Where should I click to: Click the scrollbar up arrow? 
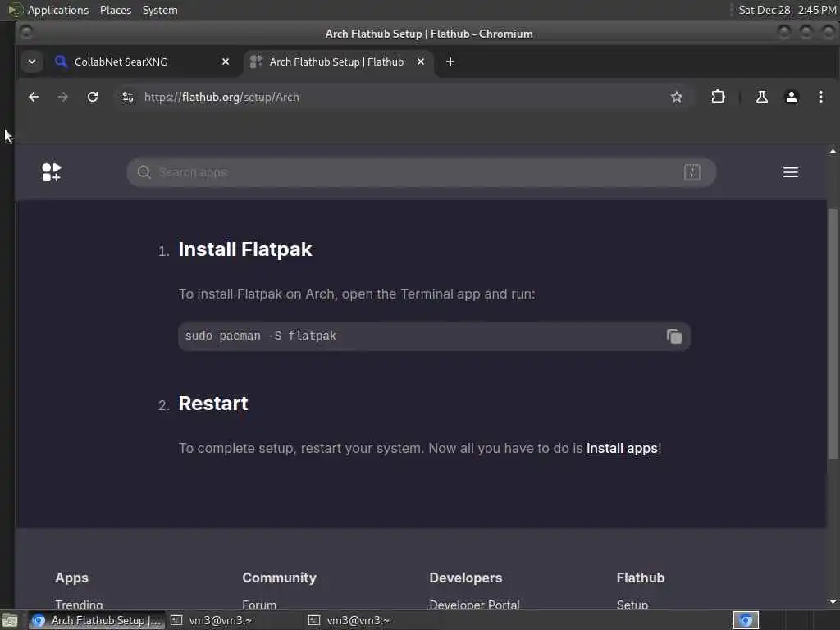833,152
